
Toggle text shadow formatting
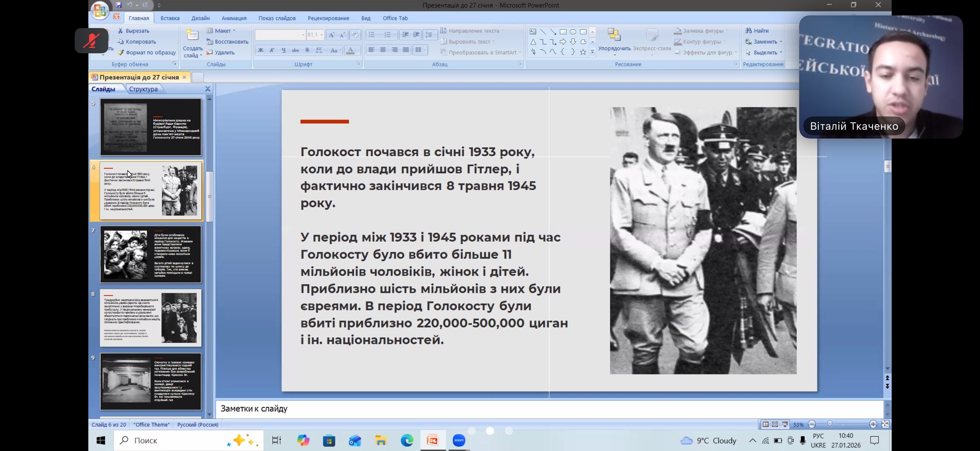(307, 50)
